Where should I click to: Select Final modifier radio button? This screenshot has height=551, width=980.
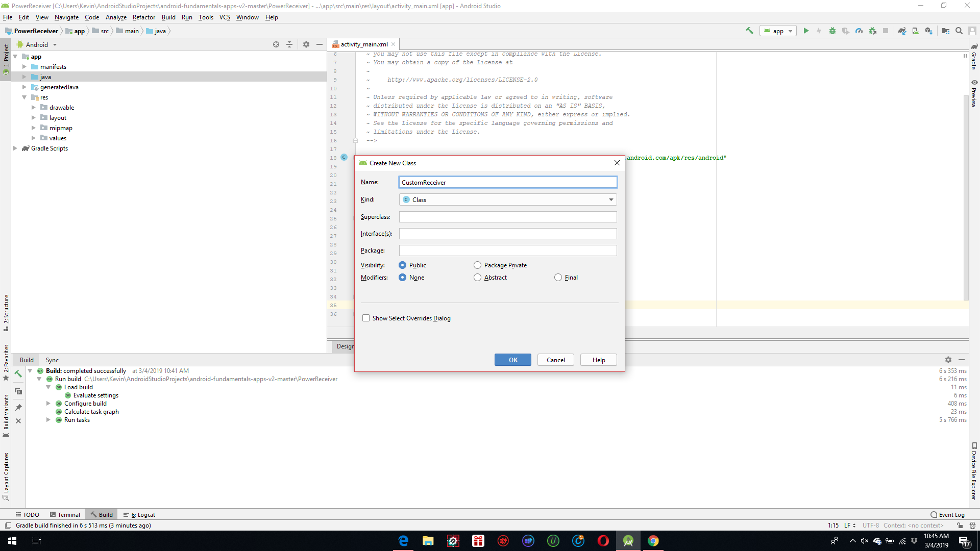(558, 277)
